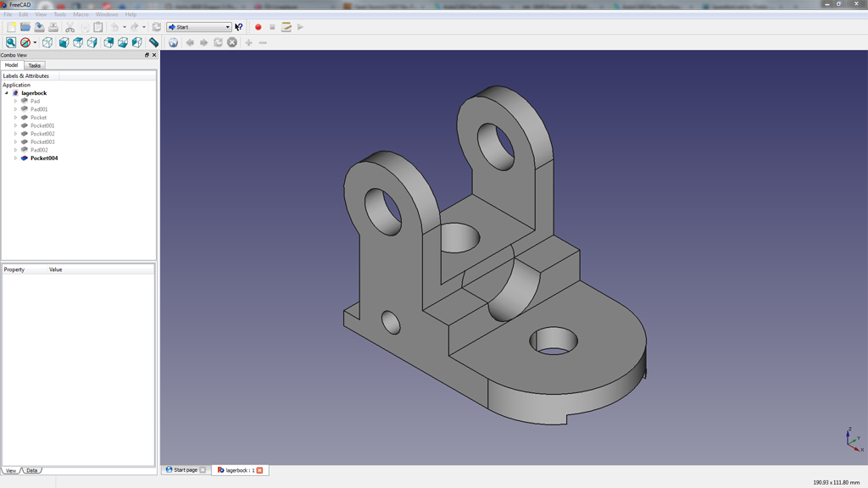Open the Tools menu
This screenshot has width=868, height=488.
coord(60,14)
